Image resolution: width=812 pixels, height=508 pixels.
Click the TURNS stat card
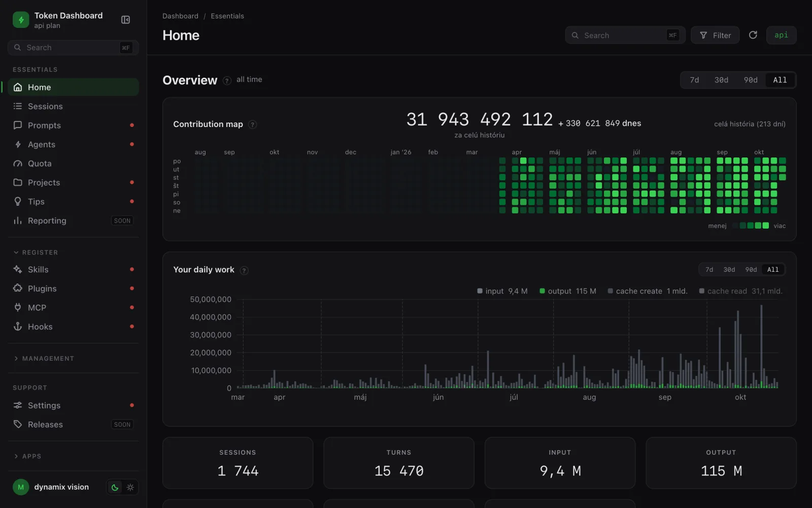(399, 463)
